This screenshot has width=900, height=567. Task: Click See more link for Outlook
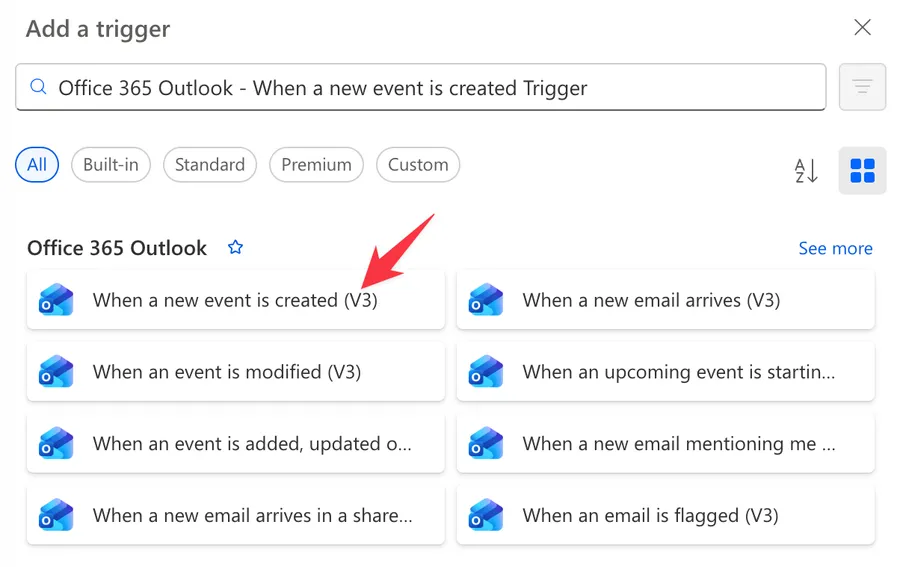point(835,248)
